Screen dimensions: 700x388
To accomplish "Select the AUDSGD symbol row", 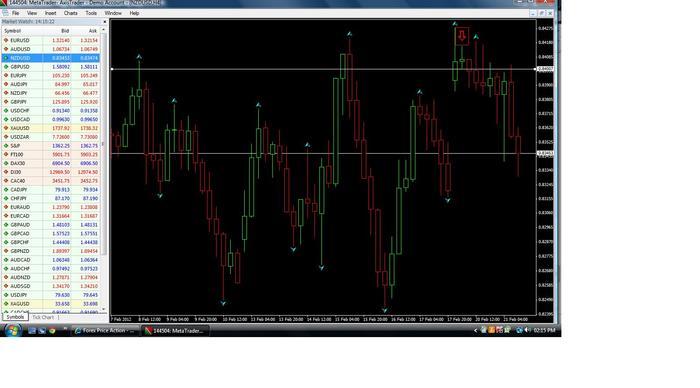I will (x=51, y=286).
